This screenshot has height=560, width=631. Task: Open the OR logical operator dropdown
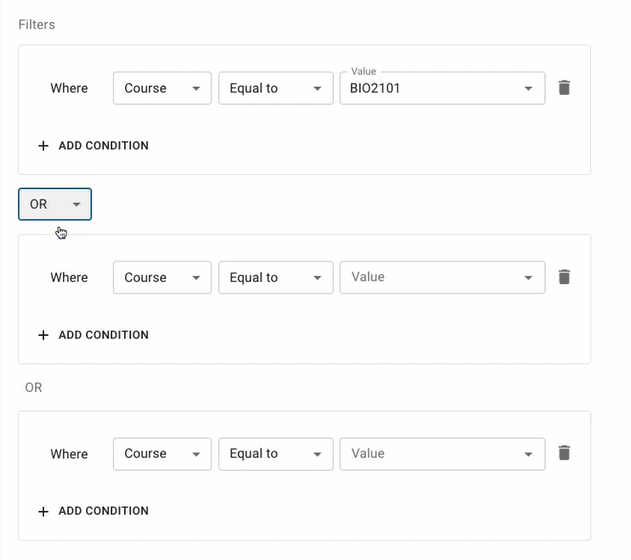coord(55,204)
